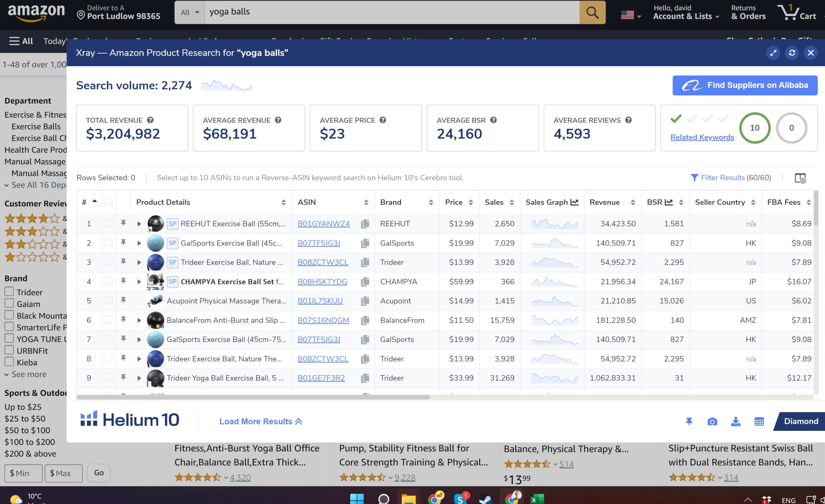Open the Related Keywords link

coord(702,137)
